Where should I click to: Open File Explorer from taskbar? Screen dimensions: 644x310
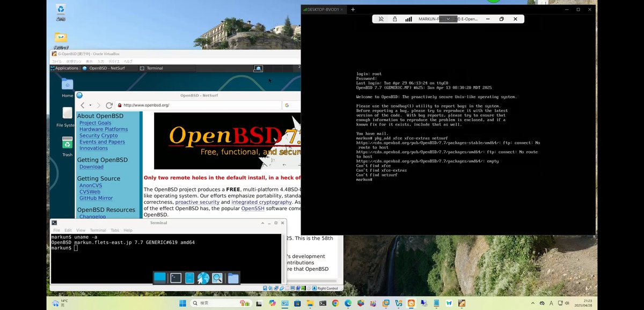pos(310,303)
